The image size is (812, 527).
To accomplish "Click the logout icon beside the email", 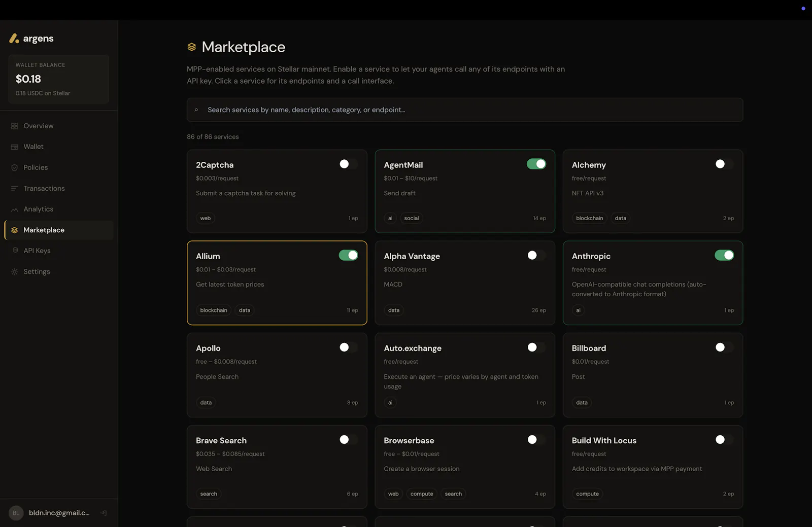I will point(104,513).
